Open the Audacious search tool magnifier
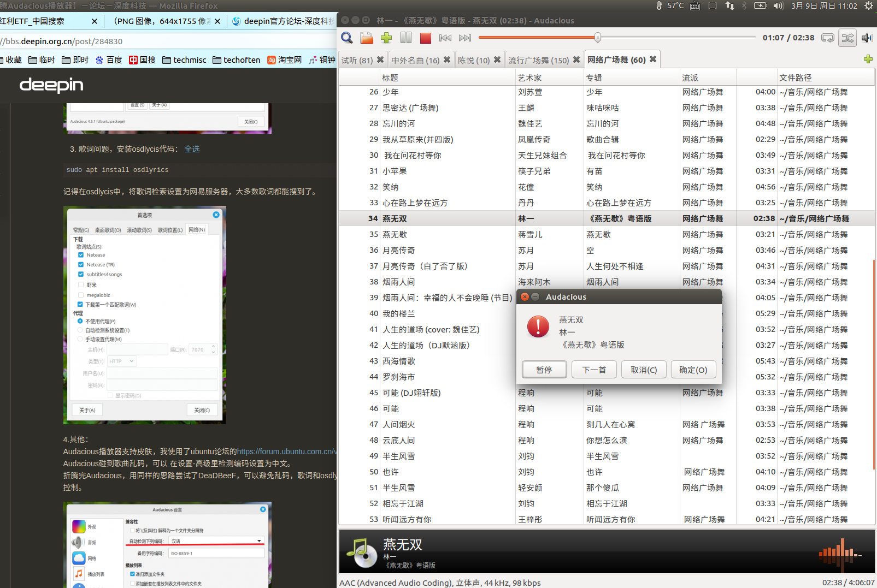 click(347, 38)
